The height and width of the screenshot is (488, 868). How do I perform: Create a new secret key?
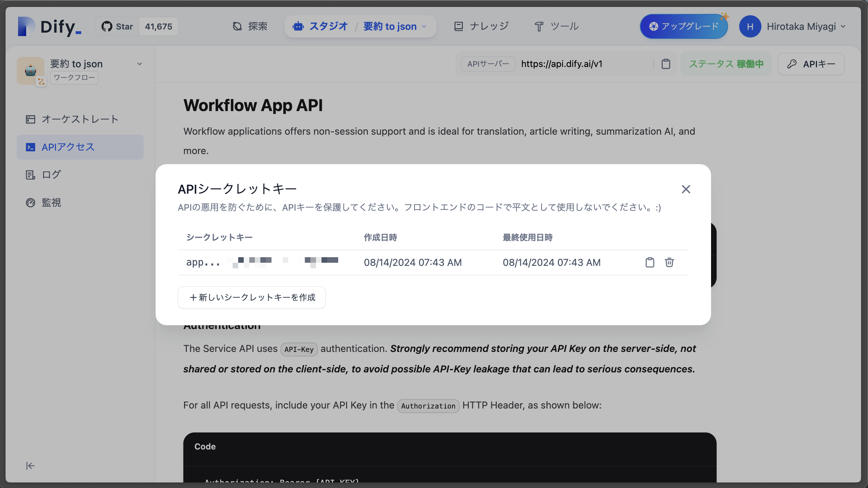[x=252, y=297]
